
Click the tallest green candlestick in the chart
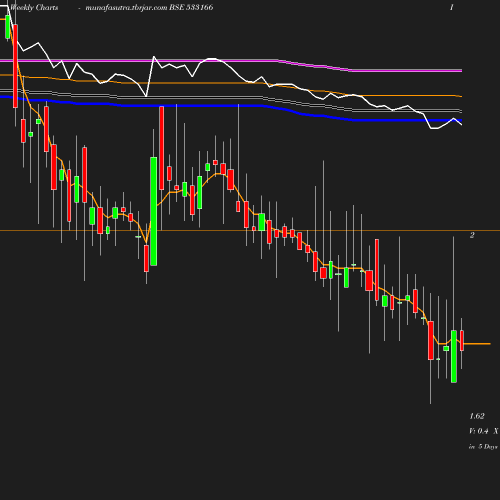pos(154,211)
